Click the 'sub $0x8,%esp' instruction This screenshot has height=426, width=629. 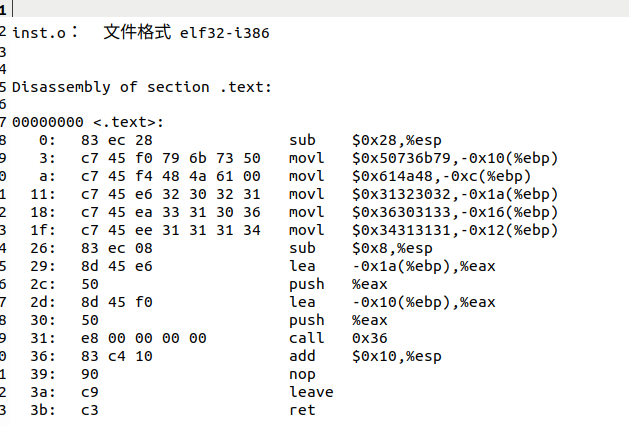point(361,248)
